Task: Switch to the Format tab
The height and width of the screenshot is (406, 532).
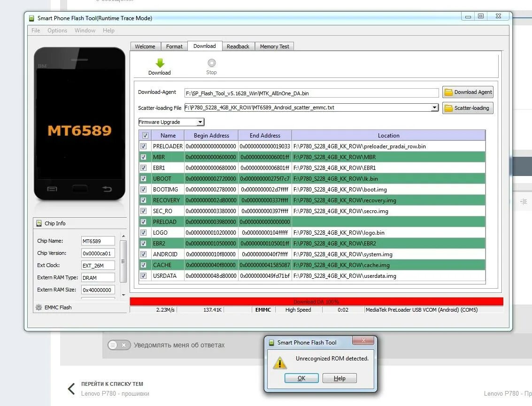Action: click(x=174, y=46)
